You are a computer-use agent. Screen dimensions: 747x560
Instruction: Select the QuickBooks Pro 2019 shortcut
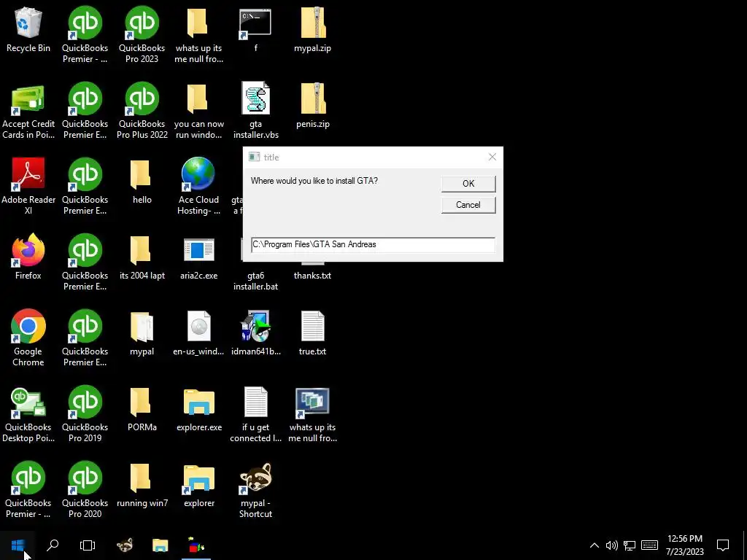pyautogui.click(x=85, y=414)
